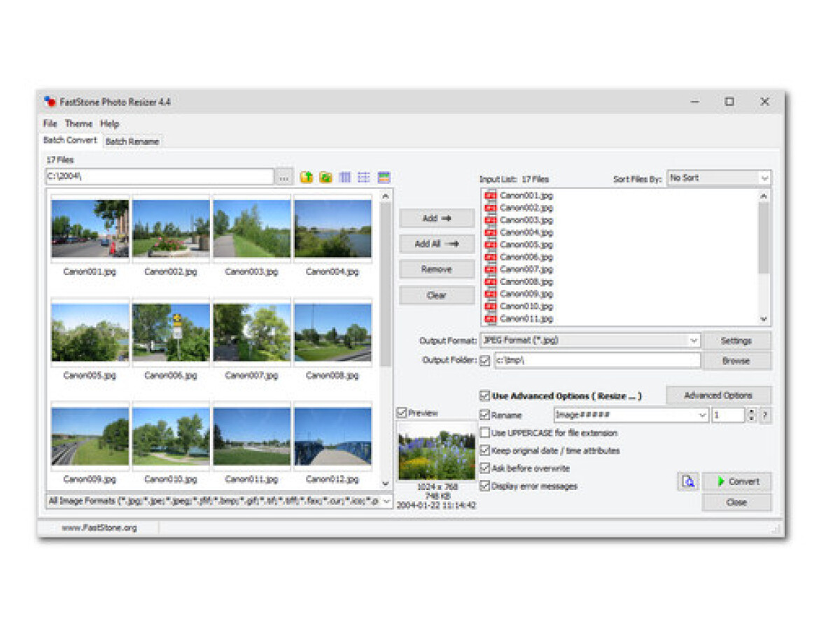Screen dimensions: 840x630
Task: Click the JPG file icon beside Canon009.jpg in Input List
Action: [491, 294]
